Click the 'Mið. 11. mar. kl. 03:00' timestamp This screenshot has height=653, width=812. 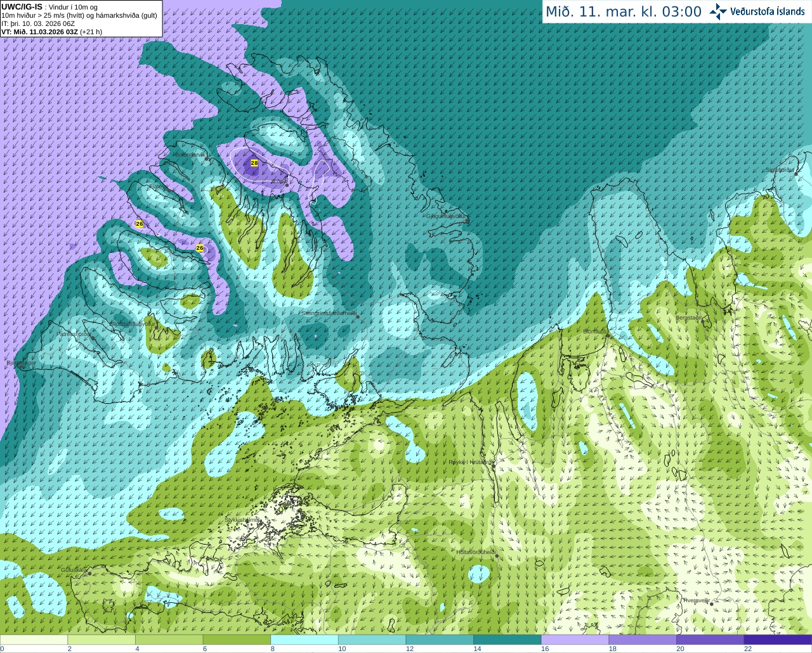coord(624,12)
